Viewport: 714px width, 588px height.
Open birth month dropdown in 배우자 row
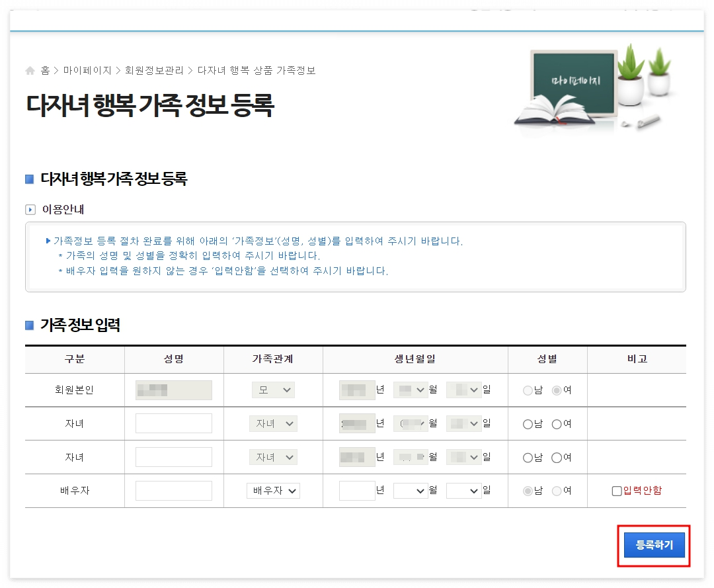coord(411,491)
